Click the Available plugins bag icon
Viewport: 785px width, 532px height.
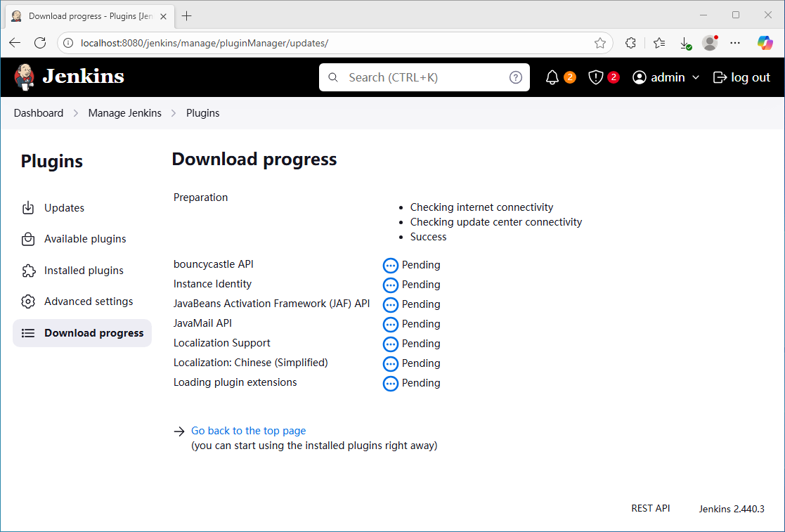point(28,239)
